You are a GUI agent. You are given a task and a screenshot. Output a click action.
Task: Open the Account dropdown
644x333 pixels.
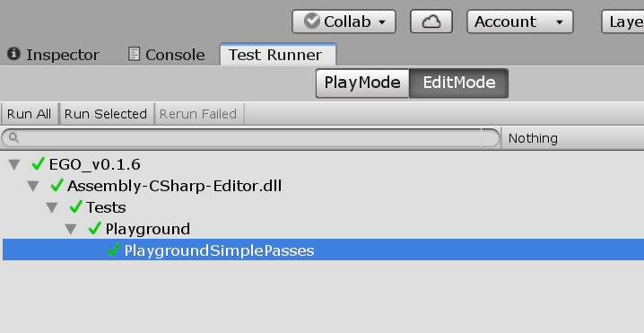click(520, 22)
